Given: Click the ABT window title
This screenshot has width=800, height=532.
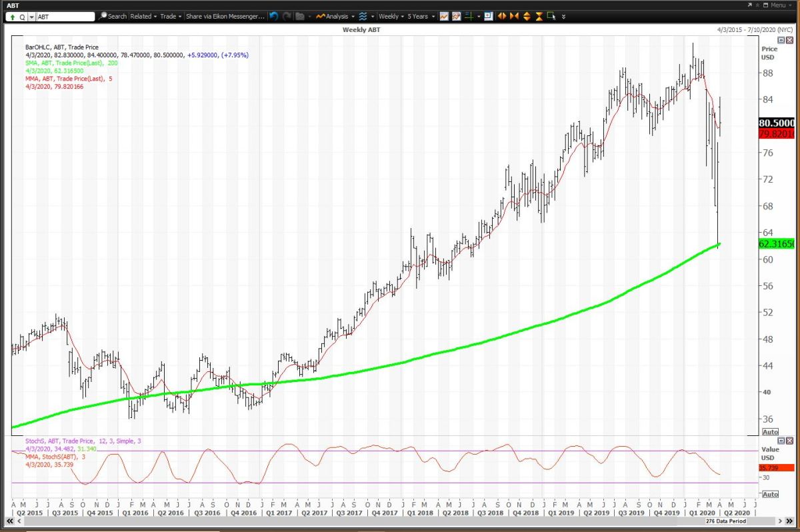Looking at the screenshot, I should pyautogui.click(x=13, y=5).
